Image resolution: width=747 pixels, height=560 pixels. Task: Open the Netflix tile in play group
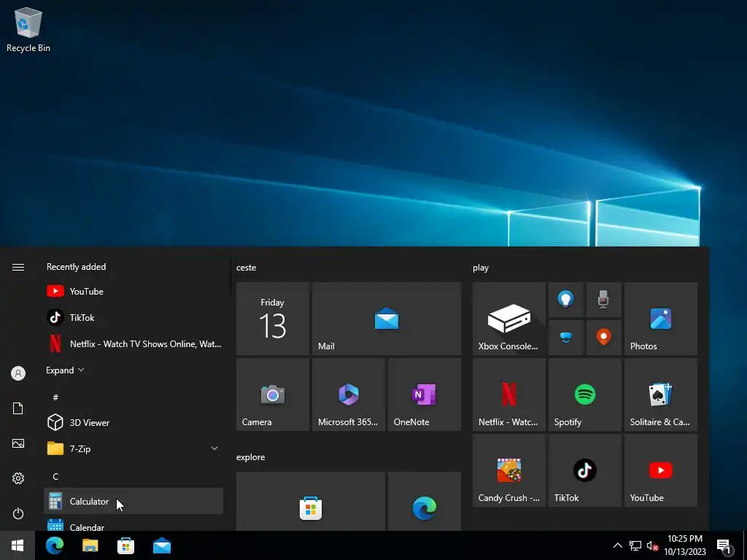[508, 394]
